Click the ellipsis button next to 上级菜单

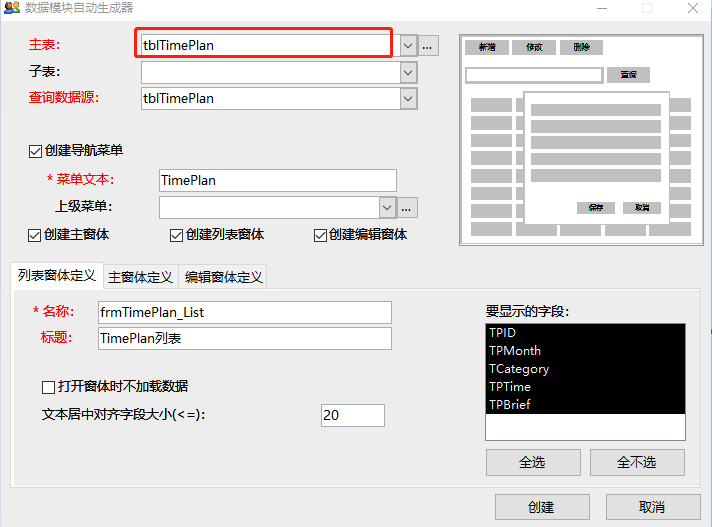(x=407, y=208)
